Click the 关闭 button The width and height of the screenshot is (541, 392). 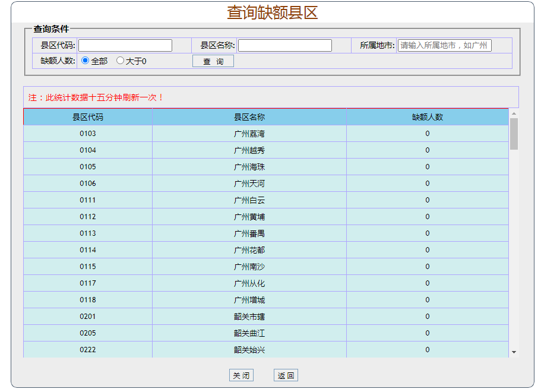point(241,375)
